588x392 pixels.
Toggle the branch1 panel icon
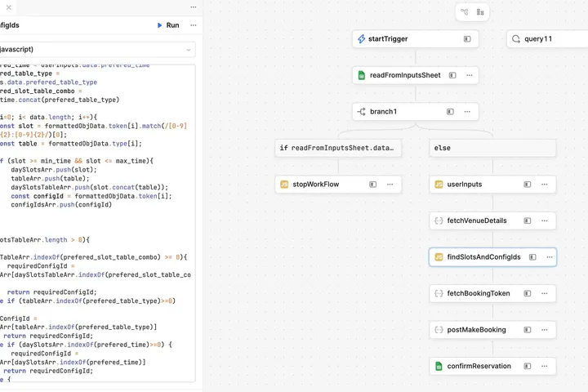click(450, 112)
